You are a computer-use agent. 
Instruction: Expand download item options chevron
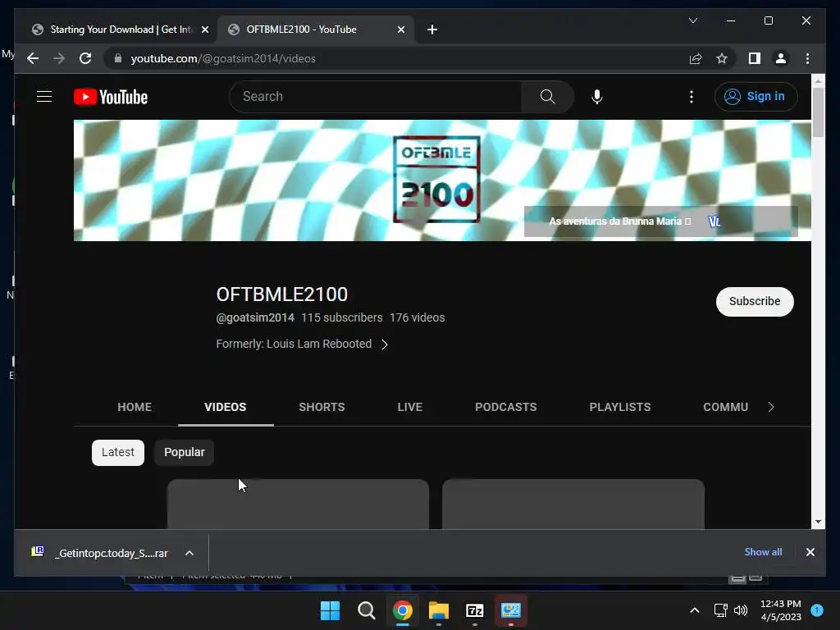click(189, 553)
